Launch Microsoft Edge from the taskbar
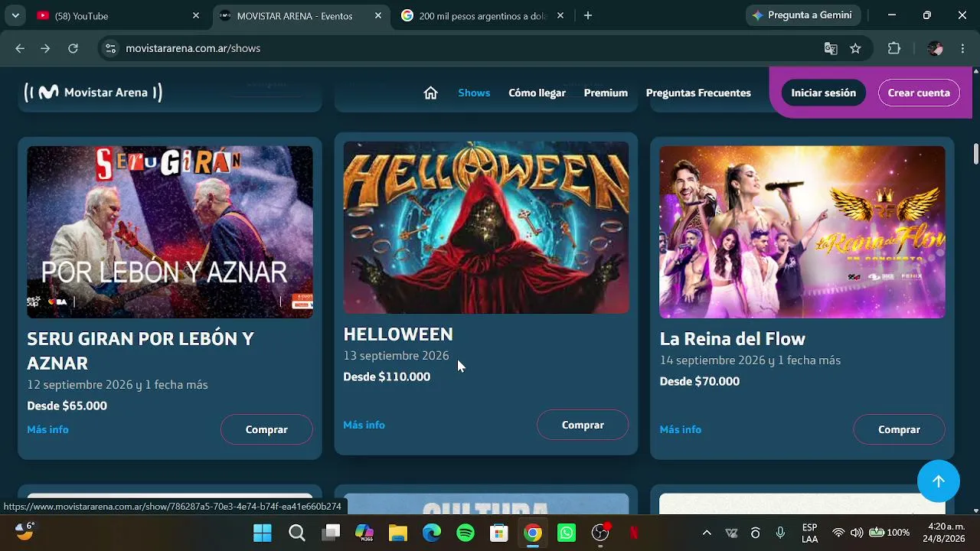Image resolution: width=980 pixels, height=551 pixels. point(432,533)
